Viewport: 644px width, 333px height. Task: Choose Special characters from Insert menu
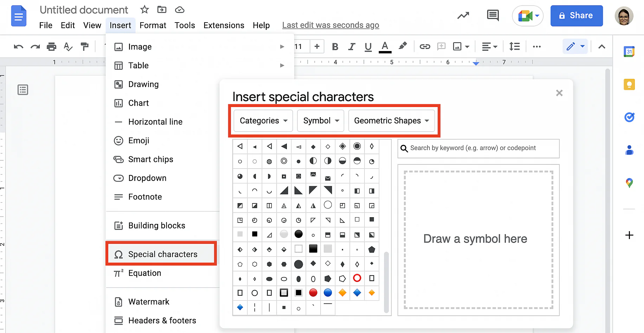(x=162, y=254)
